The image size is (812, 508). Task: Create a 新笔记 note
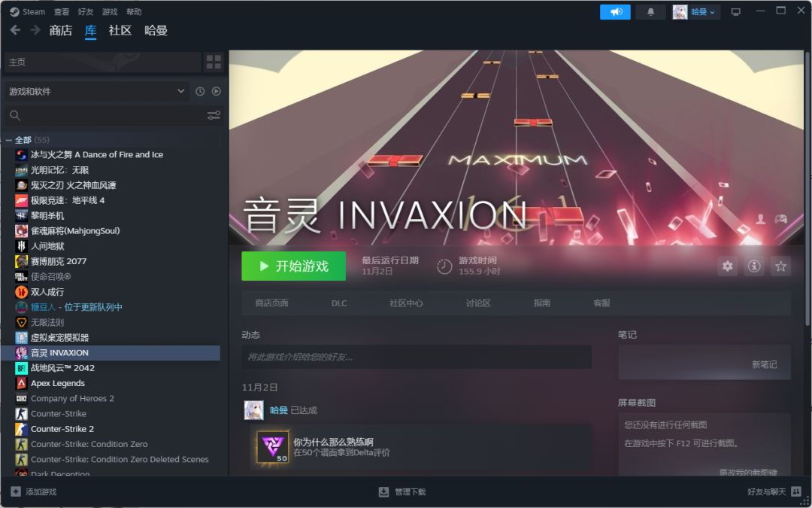coord(765,365)
